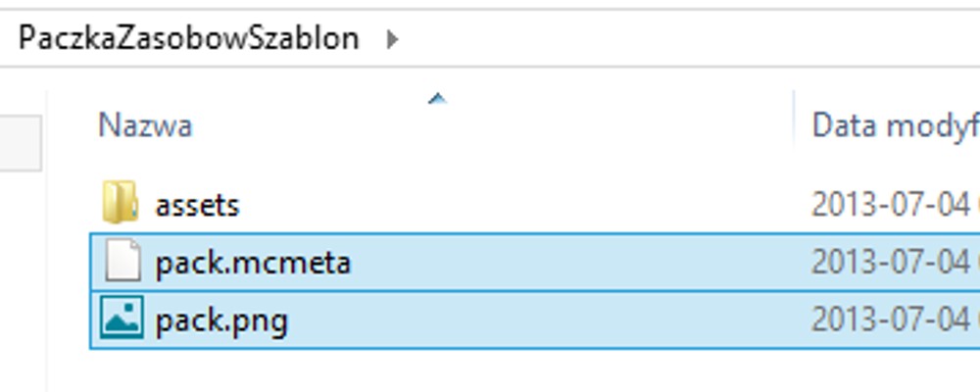
Task: Expand the breadcrumb arrow after PaczkaZasobowSzablon
Action: [x=392, y=39]
